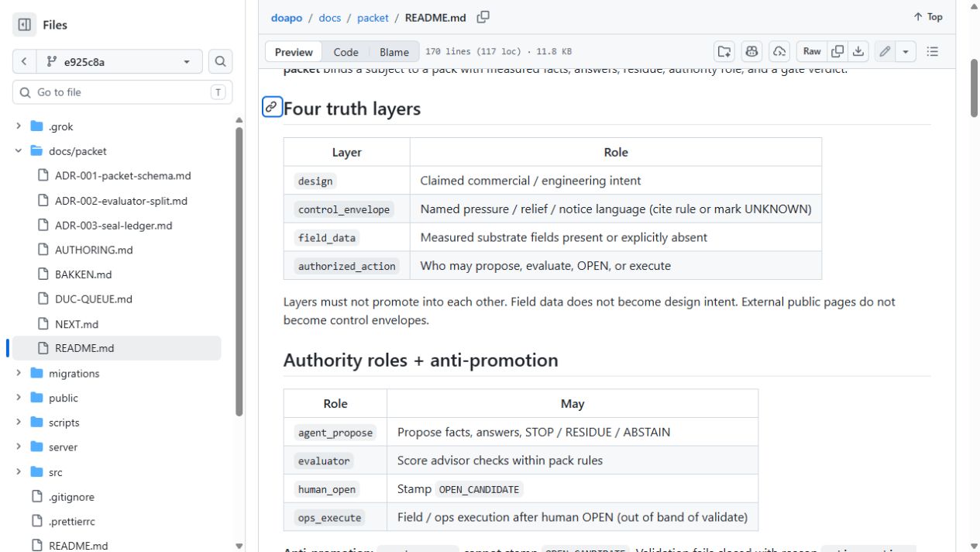Expand the .grok folder chevron
Image resolution: width=980 pixels, height=552 pixels.
[19, 126]
